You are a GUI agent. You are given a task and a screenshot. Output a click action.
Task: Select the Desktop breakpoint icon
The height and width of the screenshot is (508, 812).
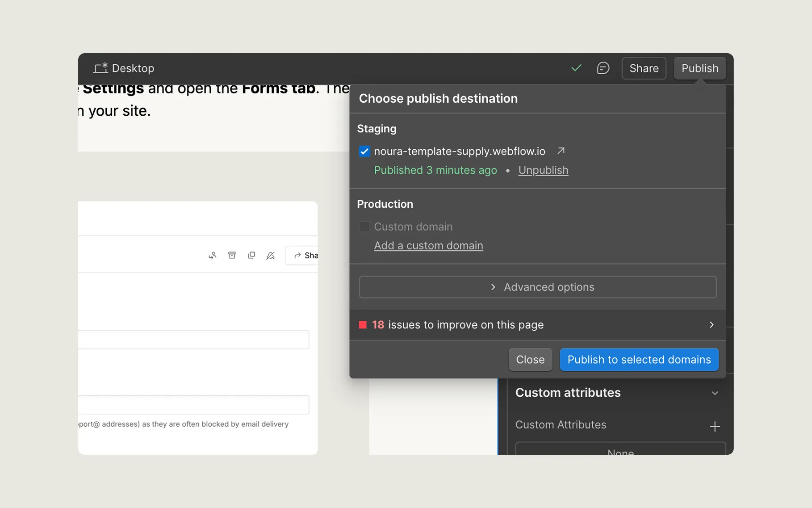click(x=100, y=67)
